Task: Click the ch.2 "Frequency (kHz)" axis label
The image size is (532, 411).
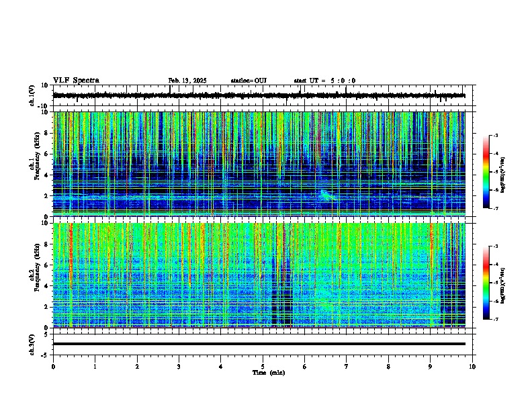Action: pyautogui.click(x=37, y=267)
